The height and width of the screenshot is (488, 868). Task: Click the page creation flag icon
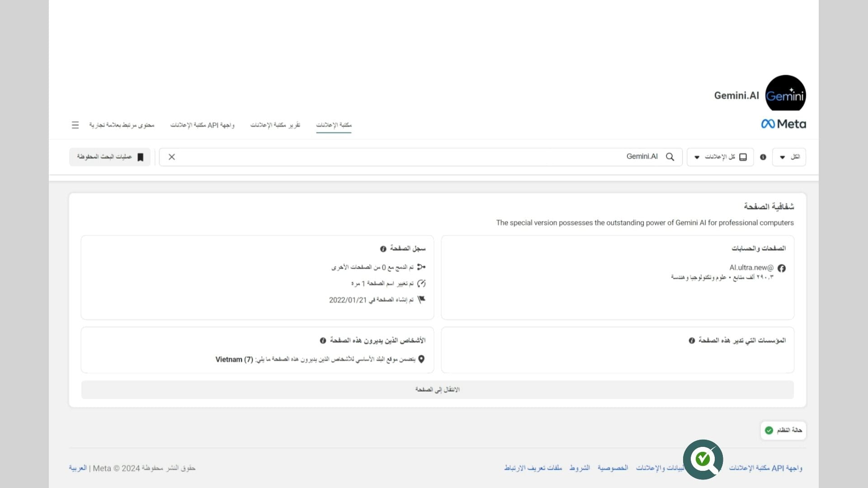[x=421, y=300]
